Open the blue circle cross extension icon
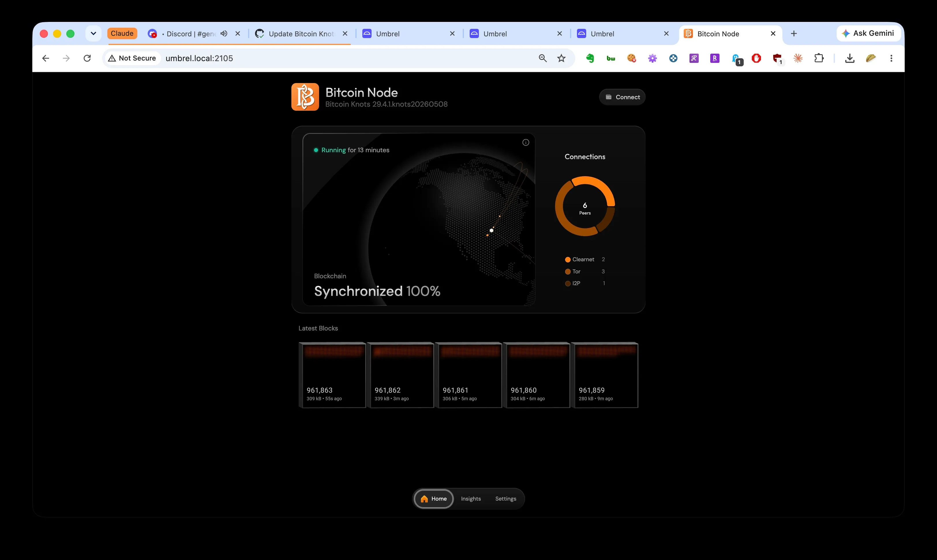937x560 pixels. (673, 58)
